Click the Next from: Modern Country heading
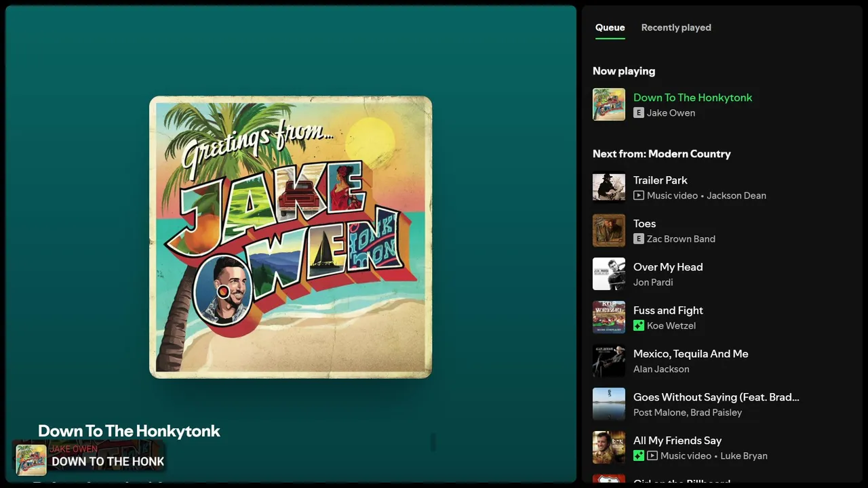Viewport: 868px width, 488px height. pos(661,154)
